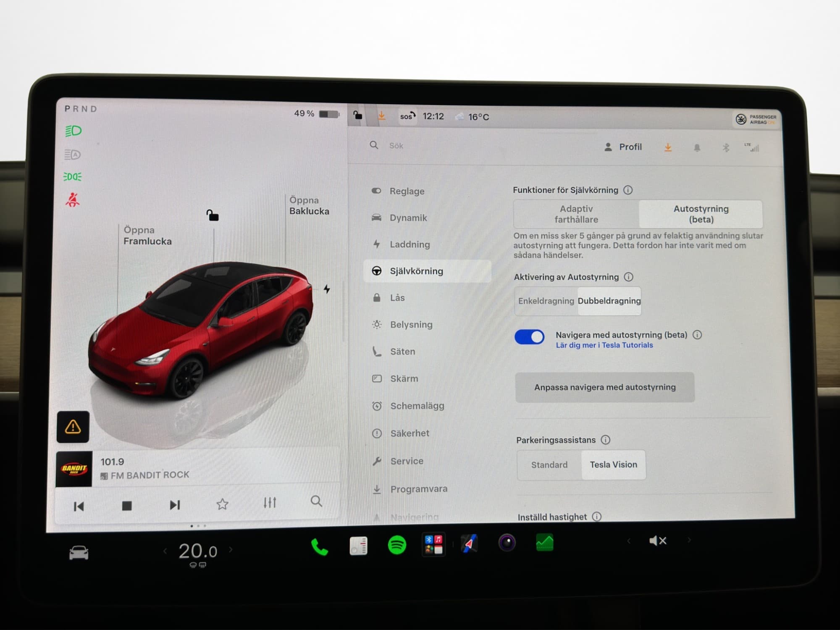The height and width of the screenshot is (630, 840).
Task: Stop radio playback
Action: (127, 506)
